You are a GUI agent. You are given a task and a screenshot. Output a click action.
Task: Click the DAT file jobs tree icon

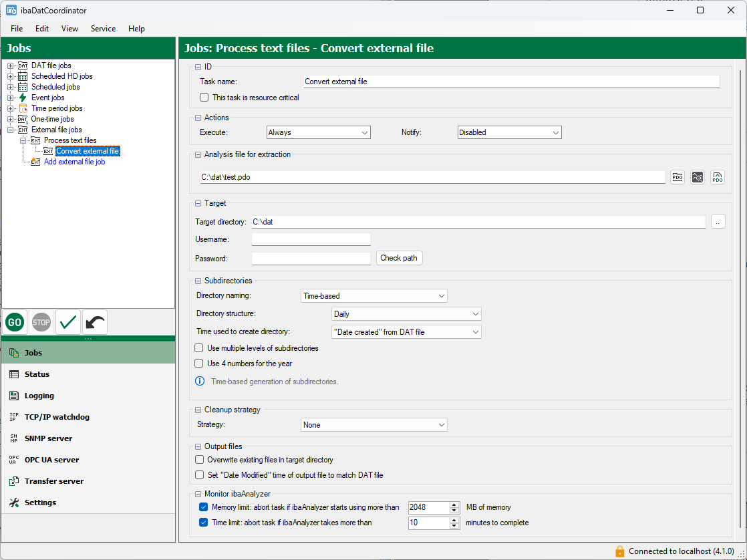click(x=23, y=65)
